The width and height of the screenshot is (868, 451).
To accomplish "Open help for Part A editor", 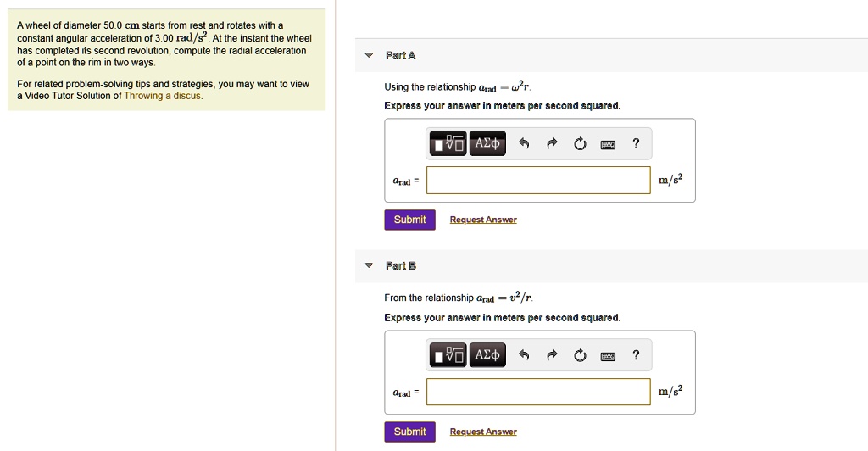I will coord(636,144).
